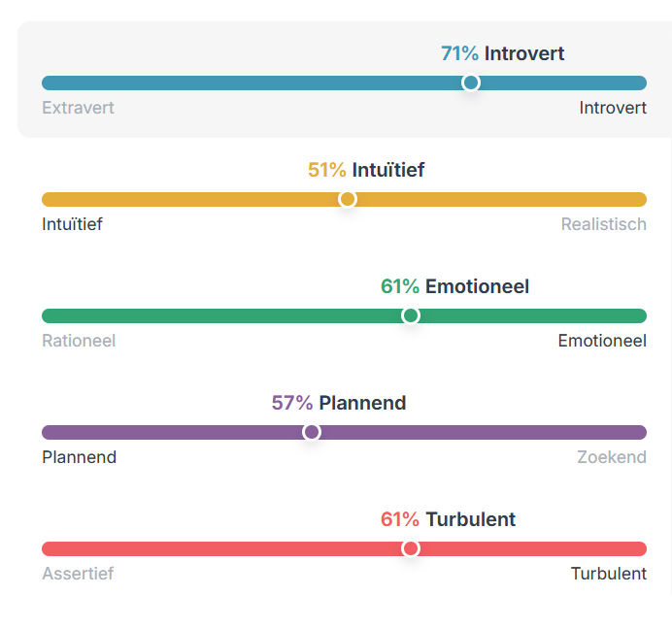Image resolution: width=672 pixels, height=628 pixels.
Task: Select the Turbulent label under red bar
Action: tap(609, 574)
